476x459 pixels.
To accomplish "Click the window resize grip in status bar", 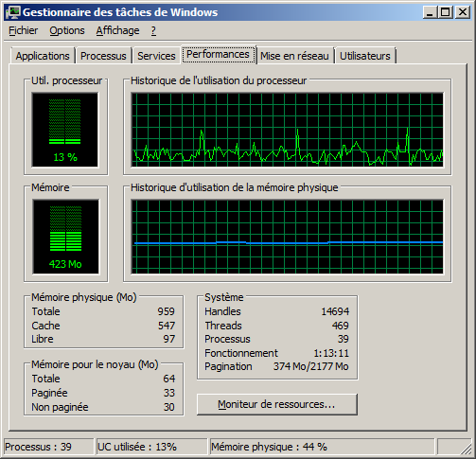I will 467,449.
